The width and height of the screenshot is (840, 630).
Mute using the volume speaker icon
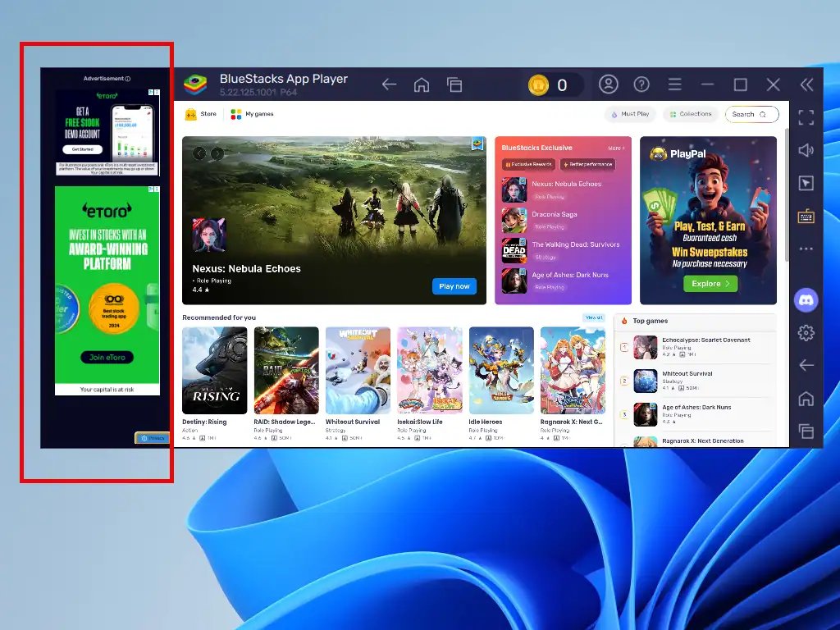click(x=806, y=150)
